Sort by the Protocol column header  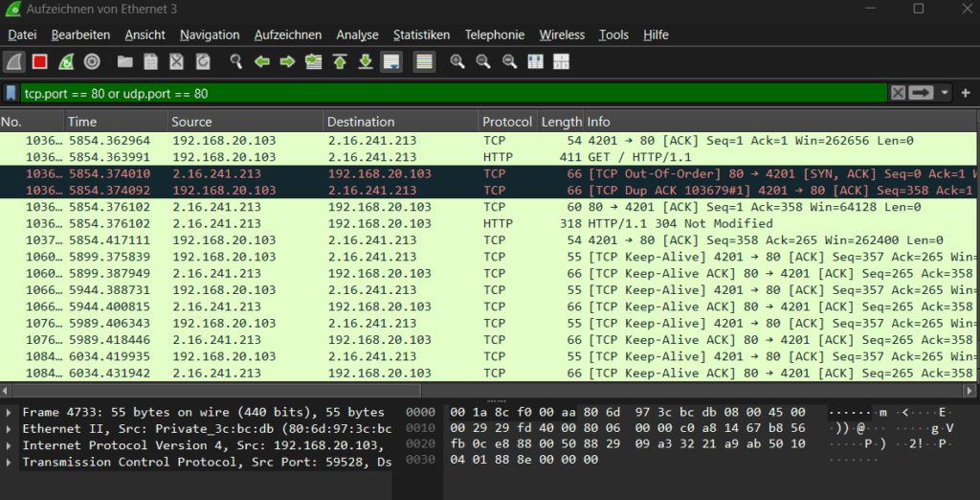click(x=507, y=122)
